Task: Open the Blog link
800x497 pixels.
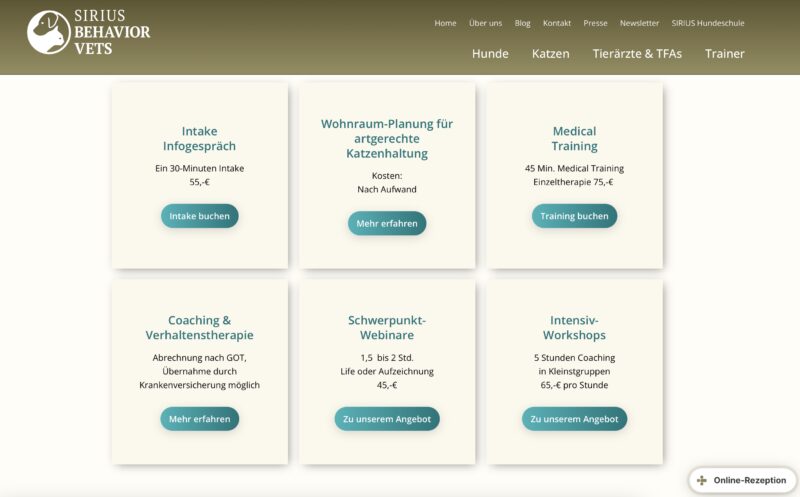Action: pos(522,23)
